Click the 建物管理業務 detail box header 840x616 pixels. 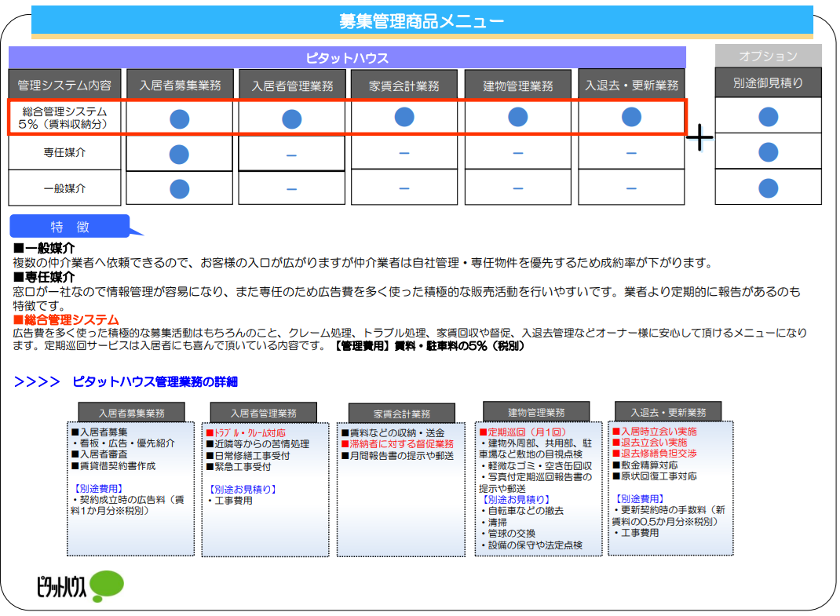[536, 412]
